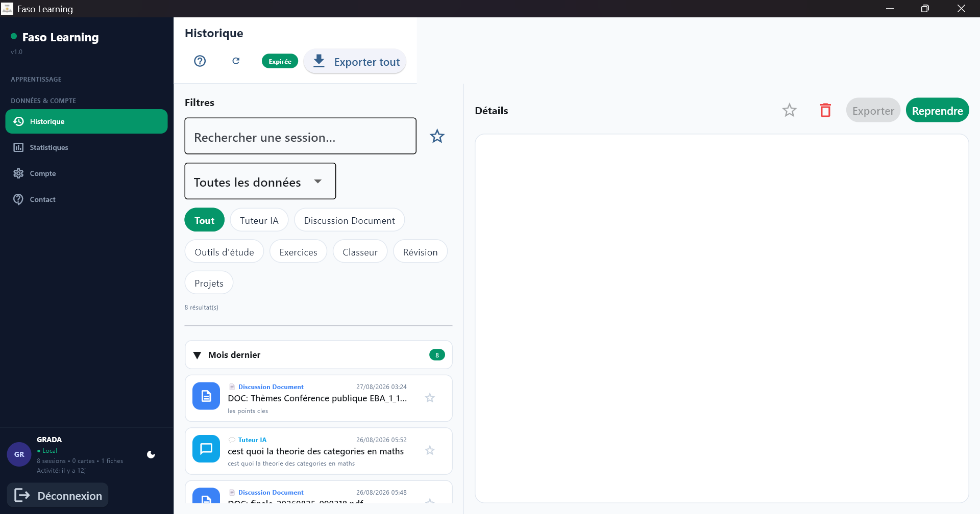
Task: Collapse the DONNÉES & COMPTE sidebar section
Action: [x=43, y=101]
